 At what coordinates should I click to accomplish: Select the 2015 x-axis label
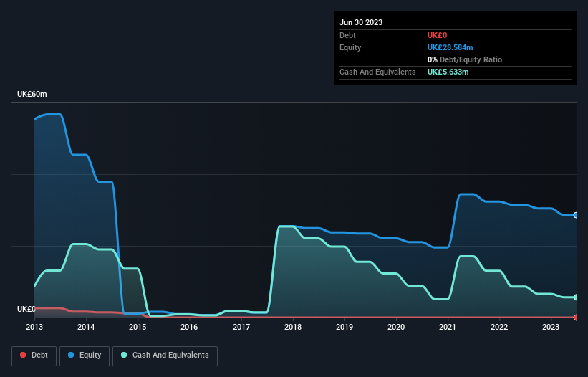138,327
